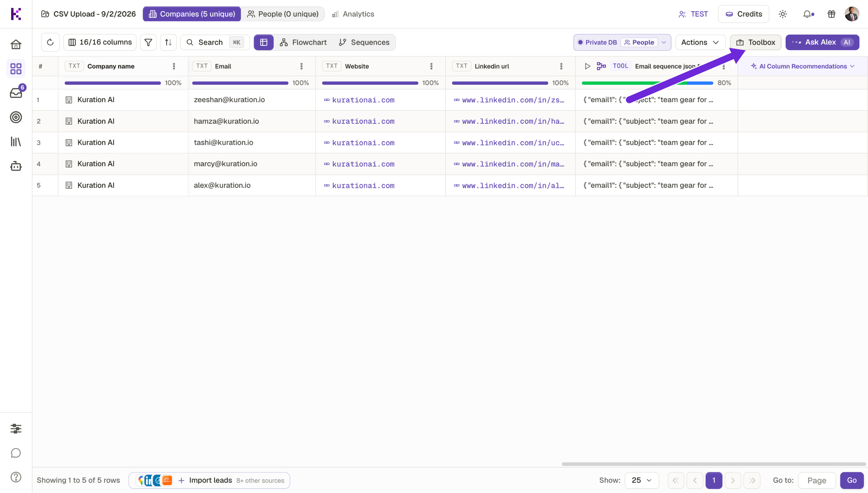Expand AI Column Recommendations

tap(803, 66)
